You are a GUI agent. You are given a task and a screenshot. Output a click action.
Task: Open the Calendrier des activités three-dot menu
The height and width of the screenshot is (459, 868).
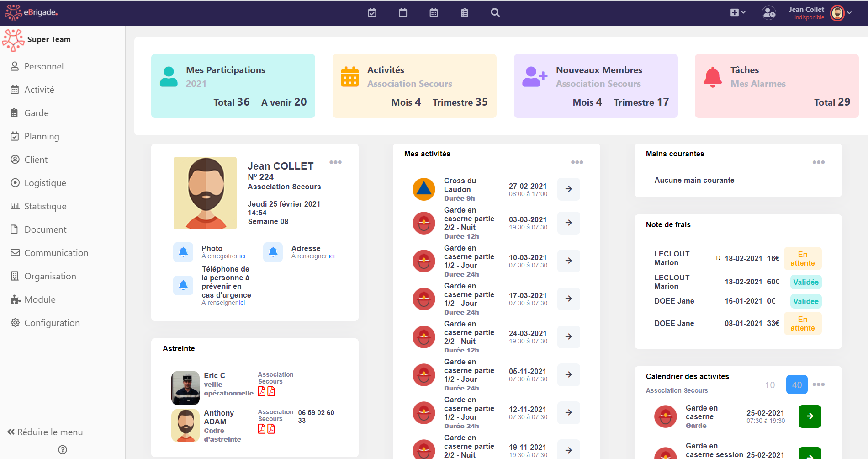[818, 384]
